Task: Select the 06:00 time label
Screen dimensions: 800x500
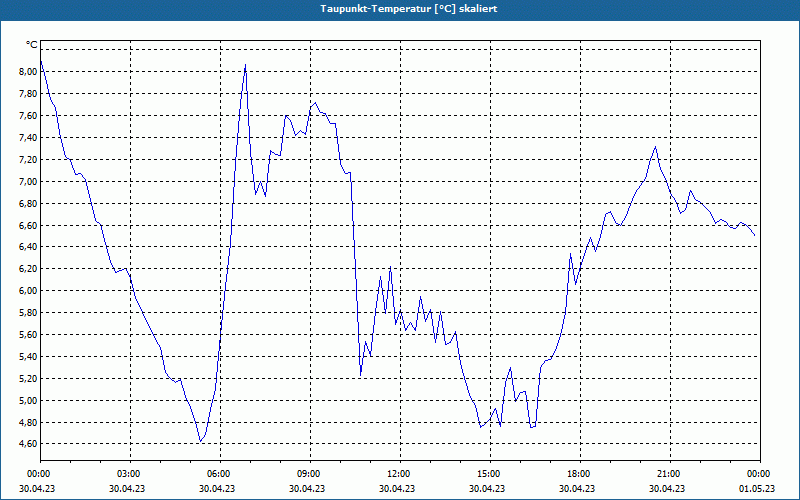Action: [x=220, y=474]
